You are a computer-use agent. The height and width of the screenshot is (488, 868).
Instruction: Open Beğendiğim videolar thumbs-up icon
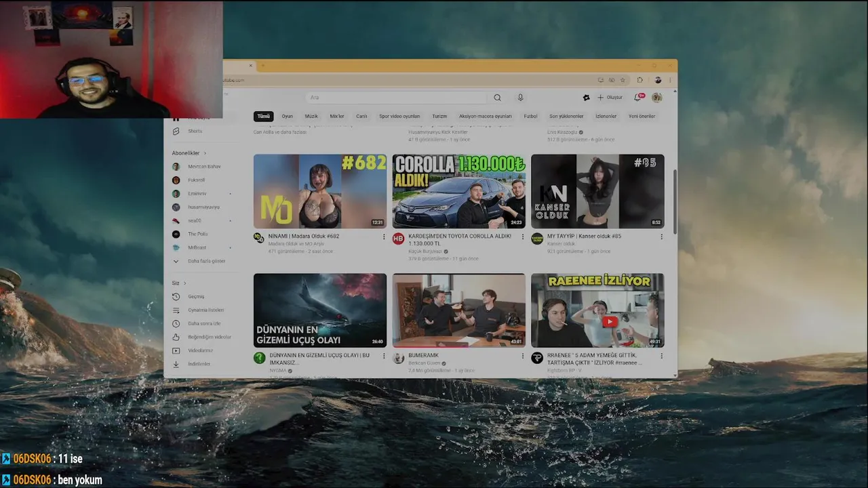176,337
